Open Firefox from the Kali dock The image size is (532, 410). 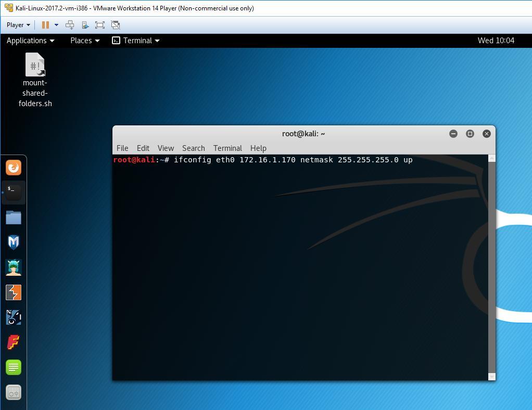tap(14, 168)
